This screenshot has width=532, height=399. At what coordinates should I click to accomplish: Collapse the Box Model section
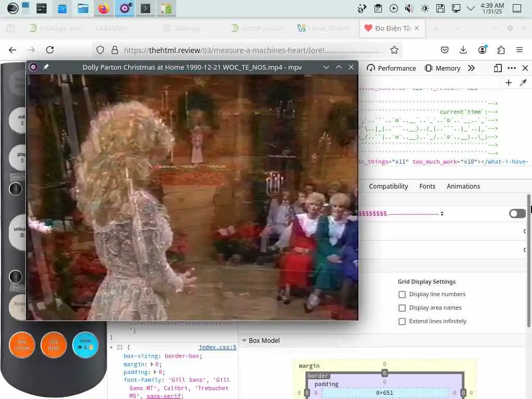(x=244, y=340)
